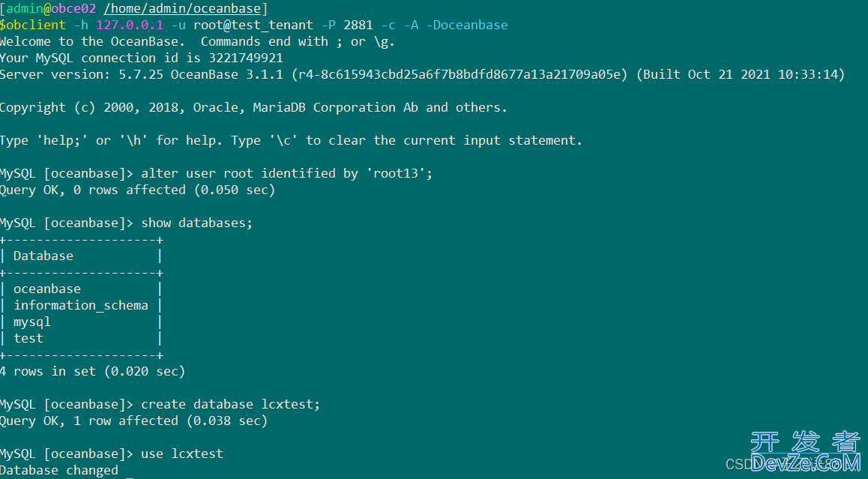Image resolution: width=868 pixels, height=479 pixels.
Task: Click the 127.0.0.1 host address
Action: coord(130,25)
